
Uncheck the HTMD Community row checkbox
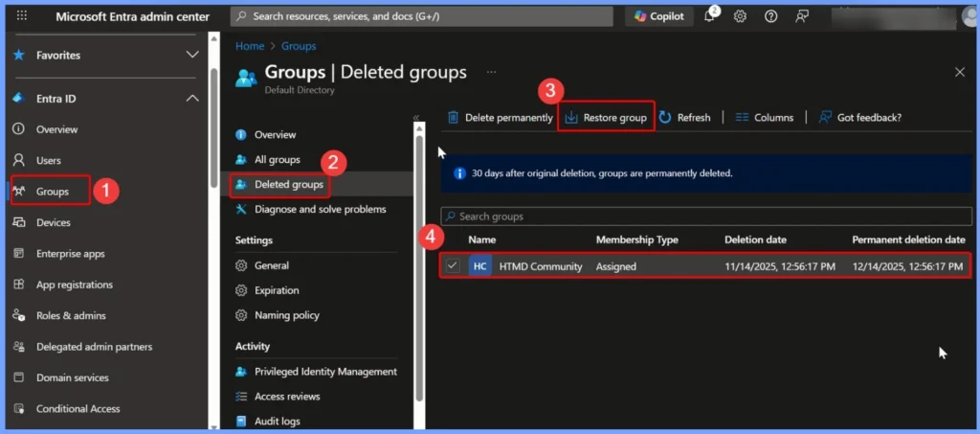tap(453, 266)
